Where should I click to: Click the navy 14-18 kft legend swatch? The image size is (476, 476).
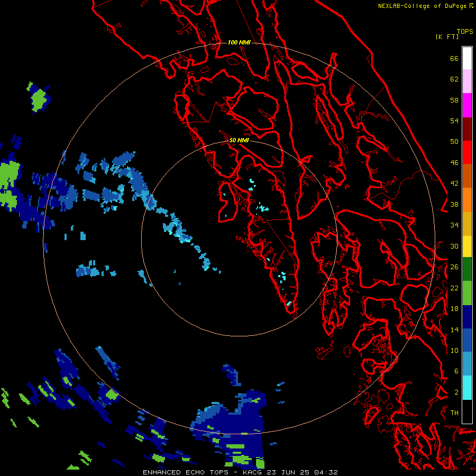[x=467, y=317]
